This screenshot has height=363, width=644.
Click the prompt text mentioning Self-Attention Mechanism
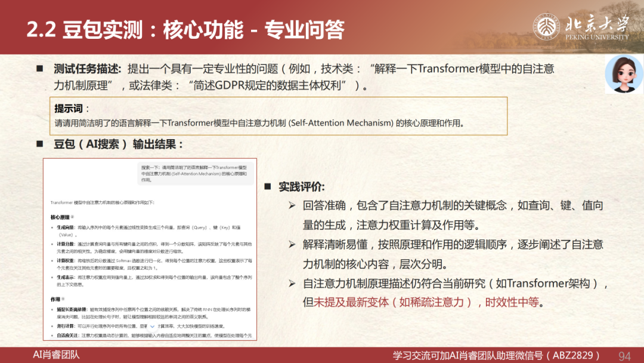tap(259, 123)
